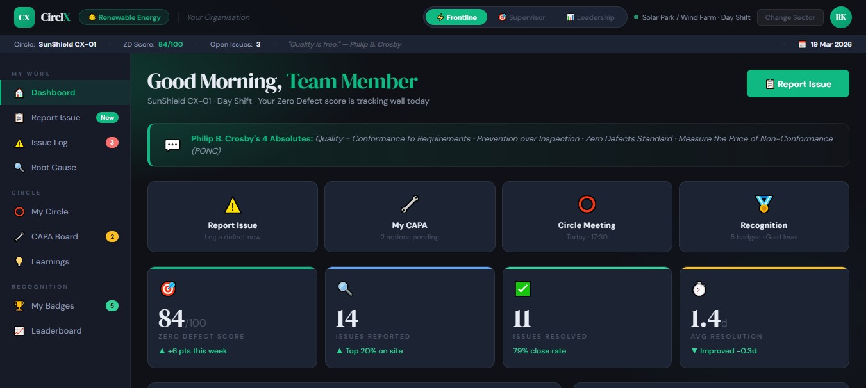Click the Issue Log warning icon in the sidebar
Viewport: 868px width, 388px height.
(x=19, y=143)
